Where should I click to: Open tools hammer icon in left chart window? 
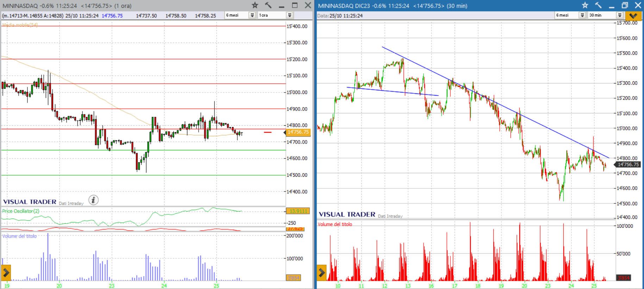coord(268,5)
